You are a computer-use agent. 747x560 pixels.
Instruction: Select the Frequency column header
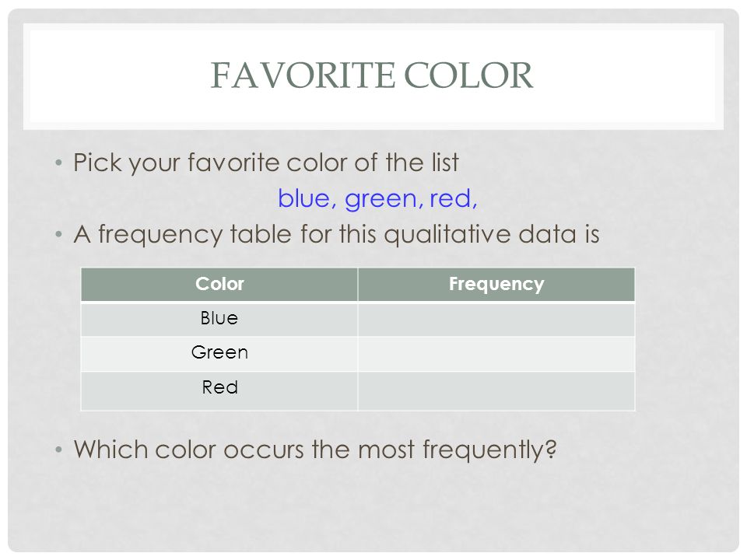(496, 285)
